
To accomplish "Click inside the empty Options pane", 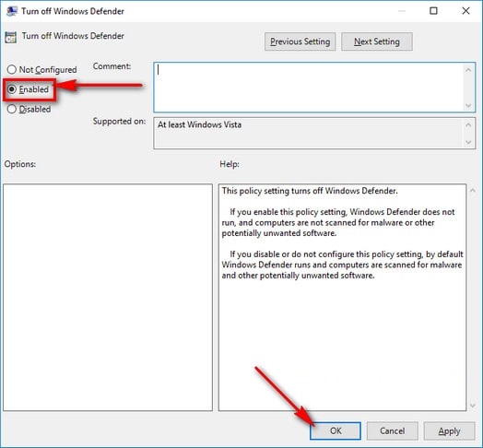I will (108, 298).
